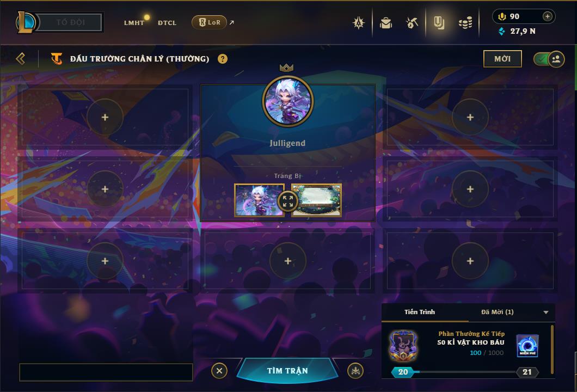Select the arena board loadout thumbnail

316,200
